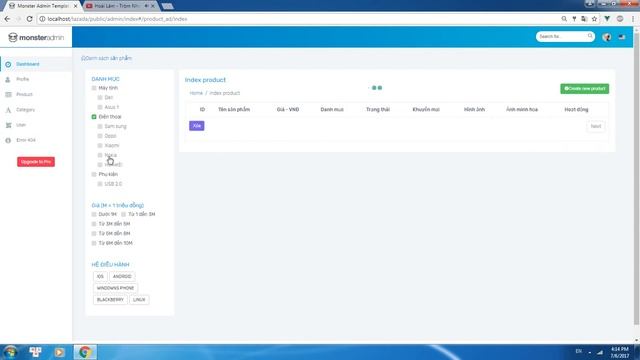Check the Máy tính category checkbox
640x360 pixels.
(94, 88)
